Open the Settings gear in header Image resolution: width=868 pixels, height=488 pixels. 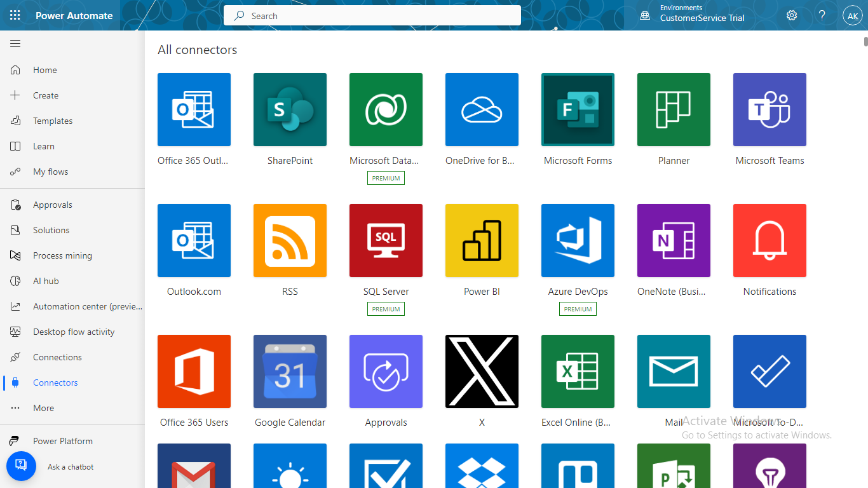tap(792, 15)
